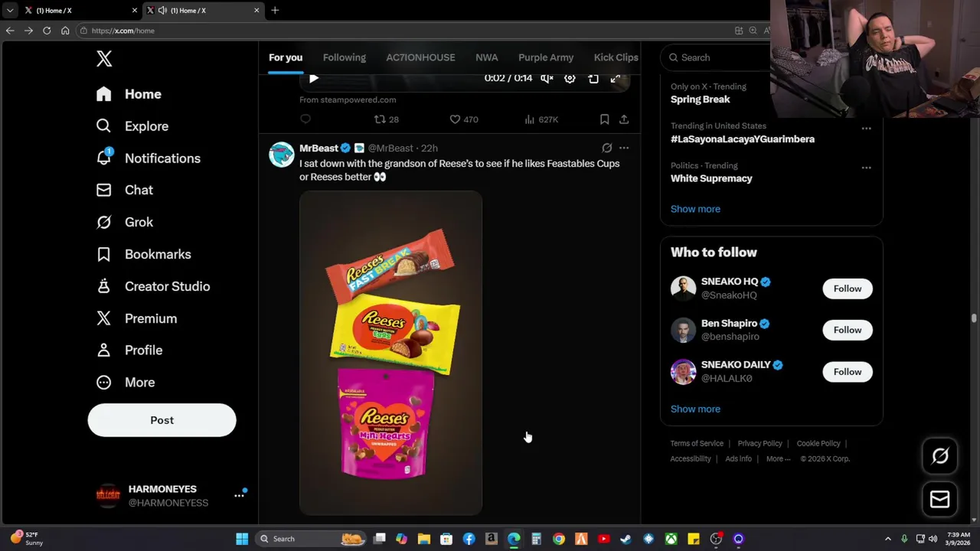
Task: Open options for White Supremacy trend
Action: click(x=866, y=168)
